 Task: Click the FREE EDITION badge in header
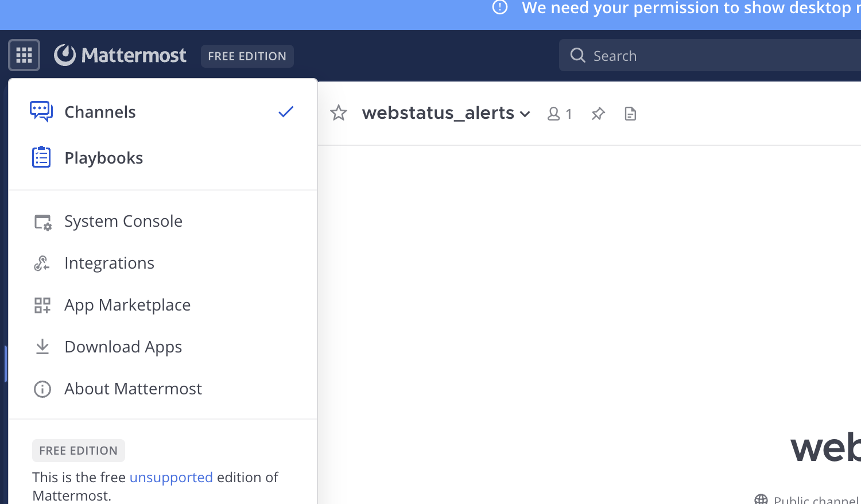(x=247, y=56)
